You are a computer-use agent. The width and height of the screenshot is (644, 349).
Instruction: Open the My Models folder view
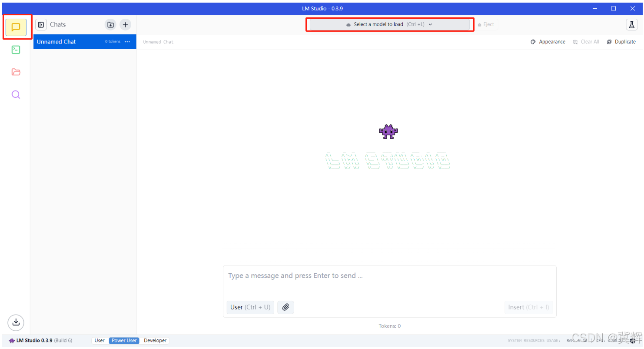(16, 72)
